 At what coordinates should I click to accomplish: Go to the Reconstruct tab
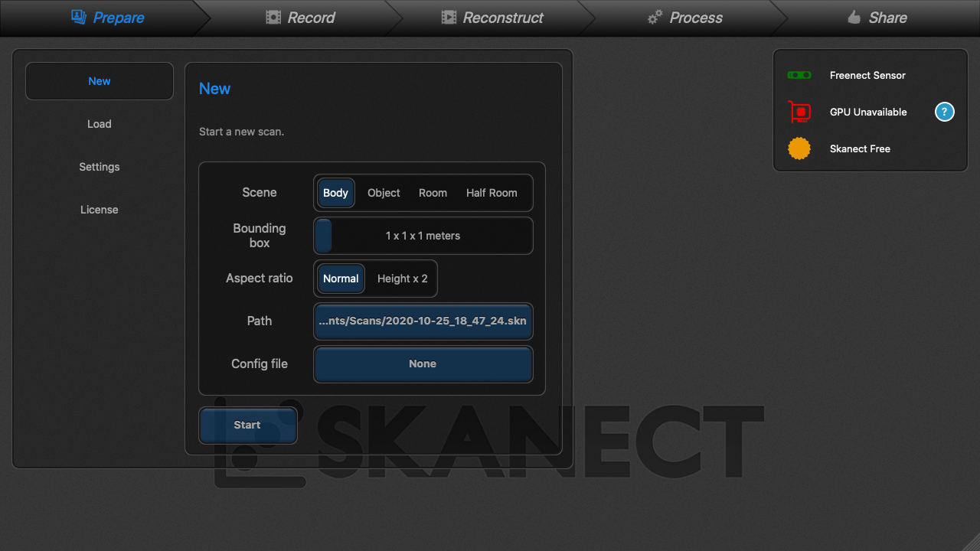[x=492, y=18]
